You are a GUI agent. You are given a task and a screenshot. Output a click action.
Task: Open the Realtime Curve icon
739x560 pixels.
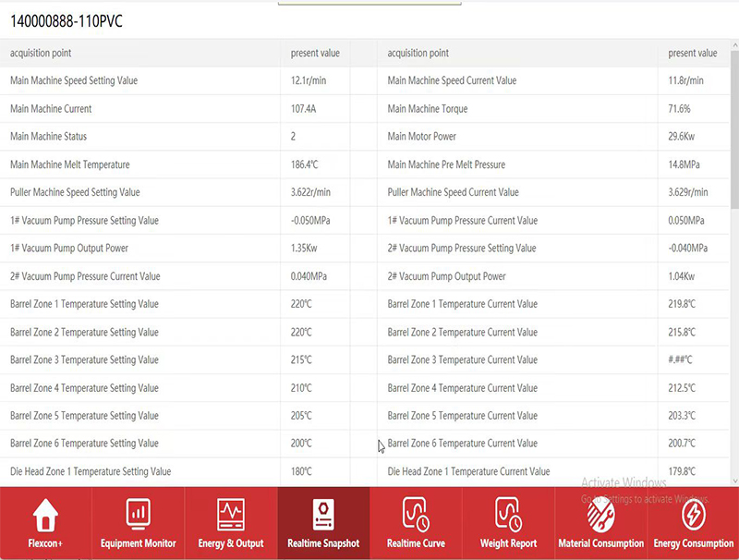point(415,514)
